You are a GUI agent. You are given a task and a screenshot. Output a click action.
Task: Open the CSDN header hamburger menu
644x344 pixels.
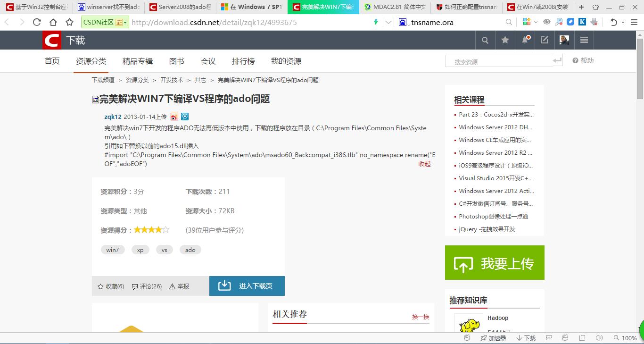tap(584, 40)
